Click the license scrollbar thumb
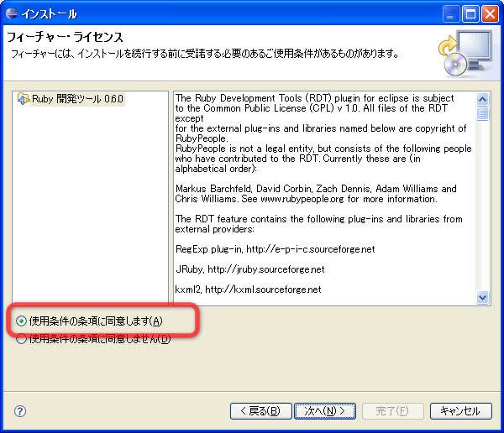 [x=482, y=112]
